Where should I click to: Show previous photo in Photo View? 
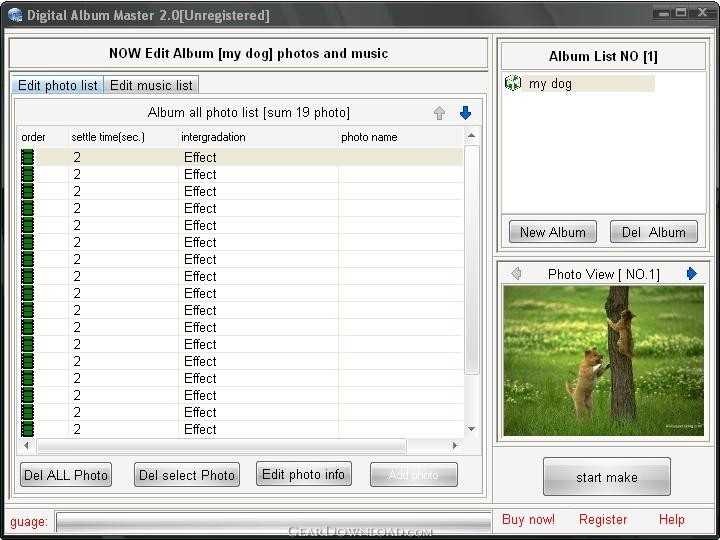(x=516, y=274)
